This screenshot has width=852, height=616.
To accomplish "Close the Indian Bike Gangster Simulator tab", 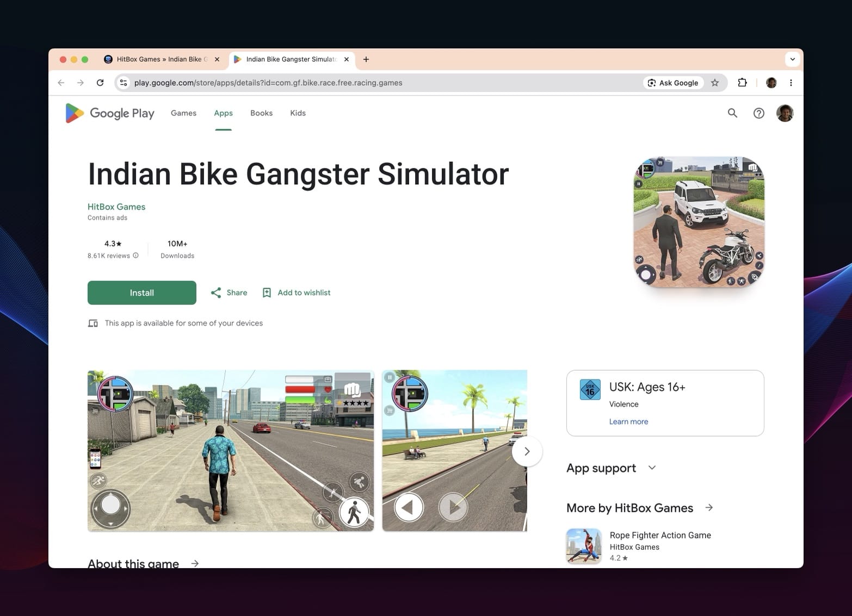I will point(347,59).
